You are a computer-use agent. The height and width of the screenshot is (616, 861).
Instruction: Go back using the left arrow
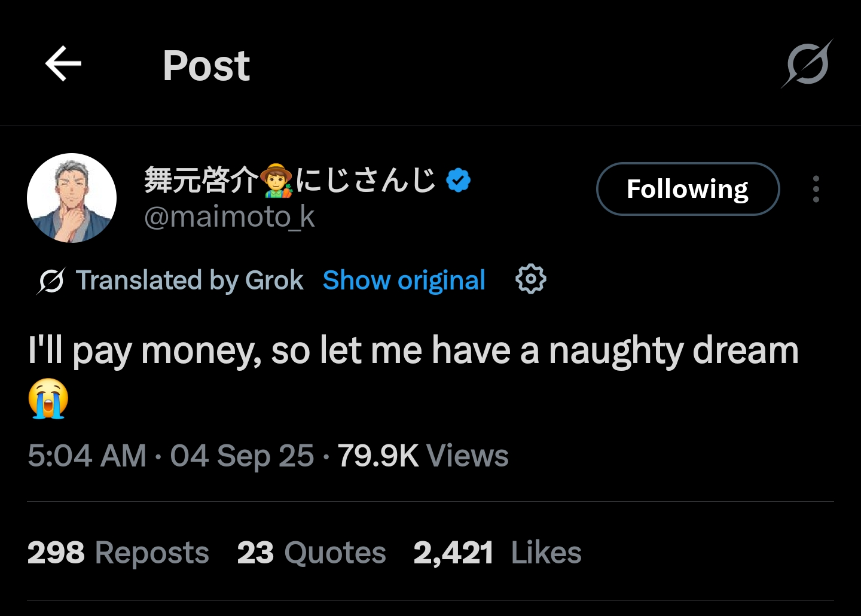(x=63, y=64)
